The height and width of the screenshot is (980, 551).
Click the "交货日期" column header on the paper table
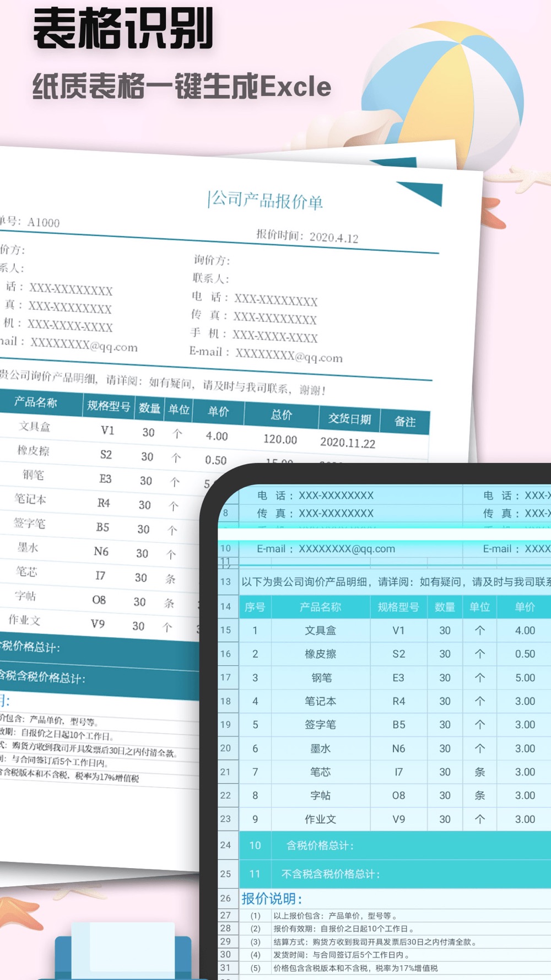click(349, 419)
